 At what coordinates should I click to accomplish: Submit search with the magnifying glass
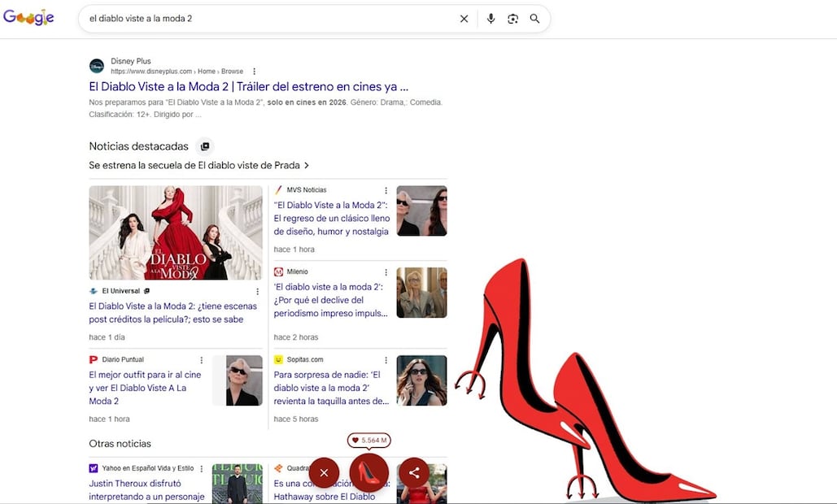coord(534,19)
